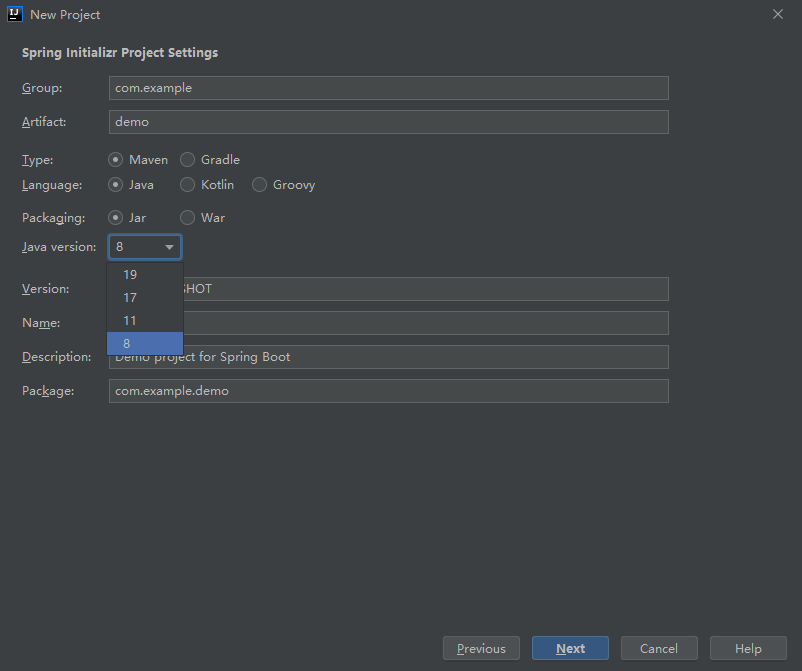Select Groovy language option
Screen dimensions: 802x671
[260, 184]
